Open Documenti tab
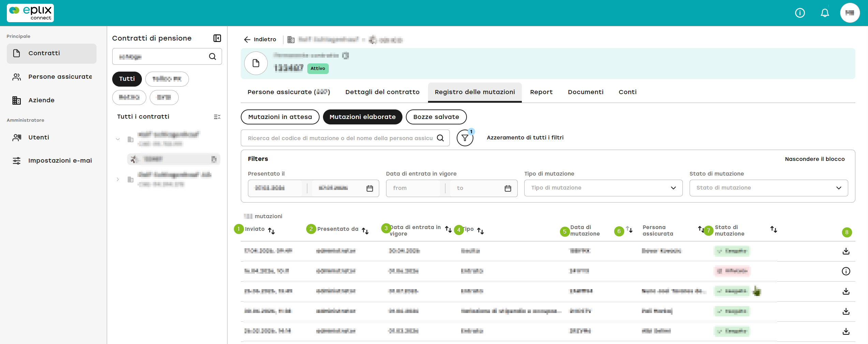This screenshot has width=868, height=344. coord(586,92)
